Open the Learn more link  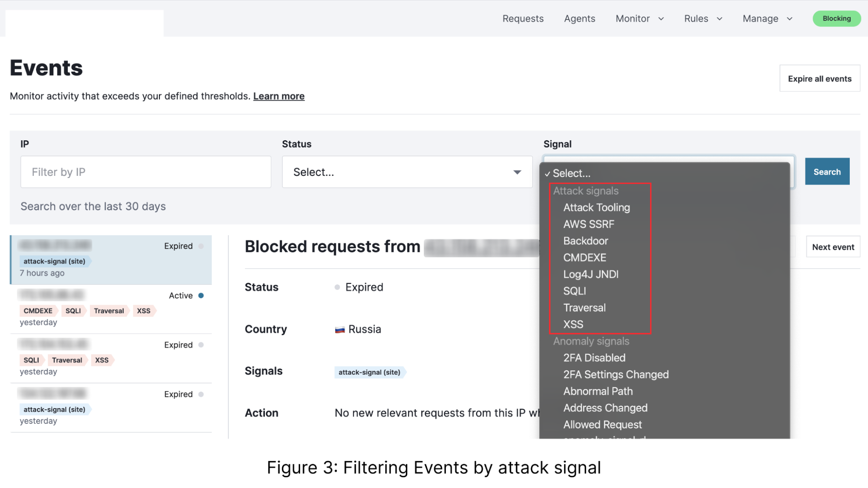[x=278, y=96]
